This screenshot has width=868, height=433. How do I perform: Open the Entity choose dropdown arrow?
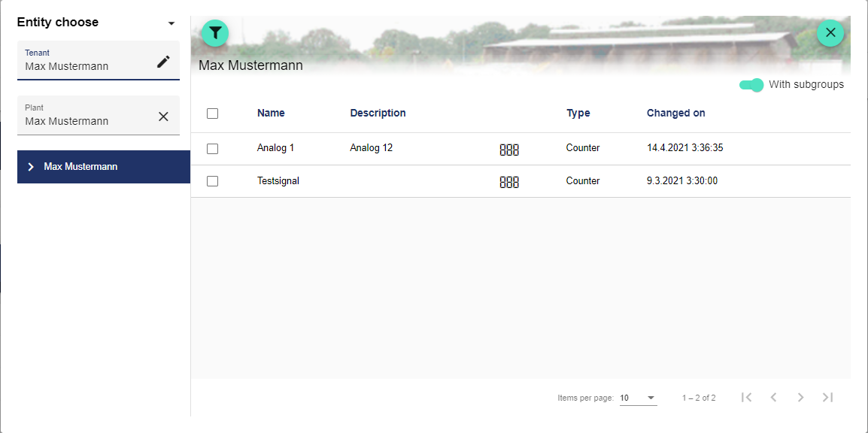pos(171,23)
